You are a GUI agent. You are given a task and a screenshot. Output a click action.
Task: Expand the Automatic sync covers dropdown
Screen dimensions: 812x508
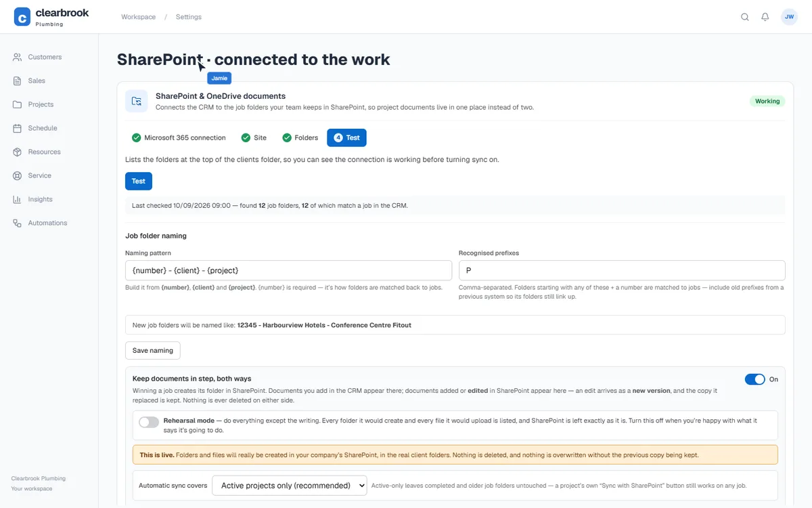coord(289,485)
